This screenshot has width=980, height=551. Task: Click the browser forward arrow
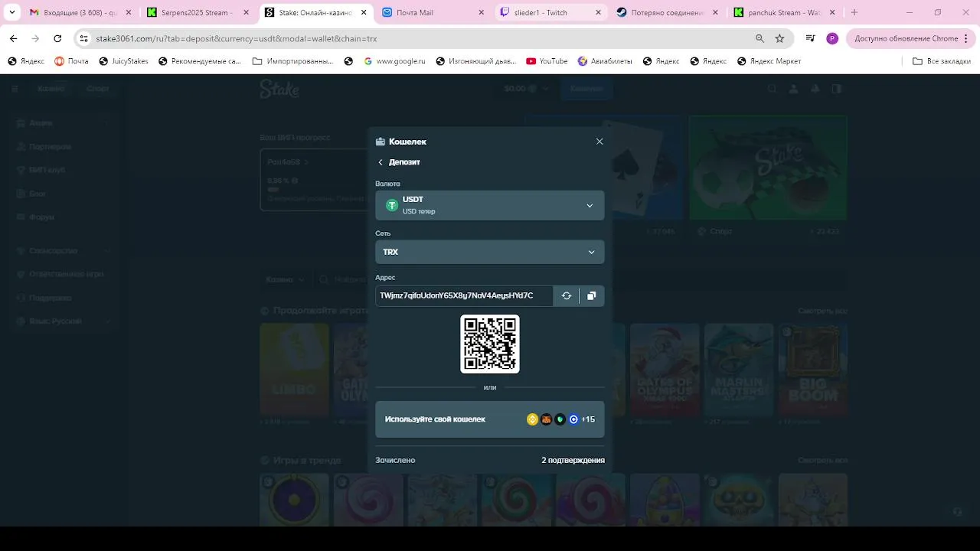point(35,38)
